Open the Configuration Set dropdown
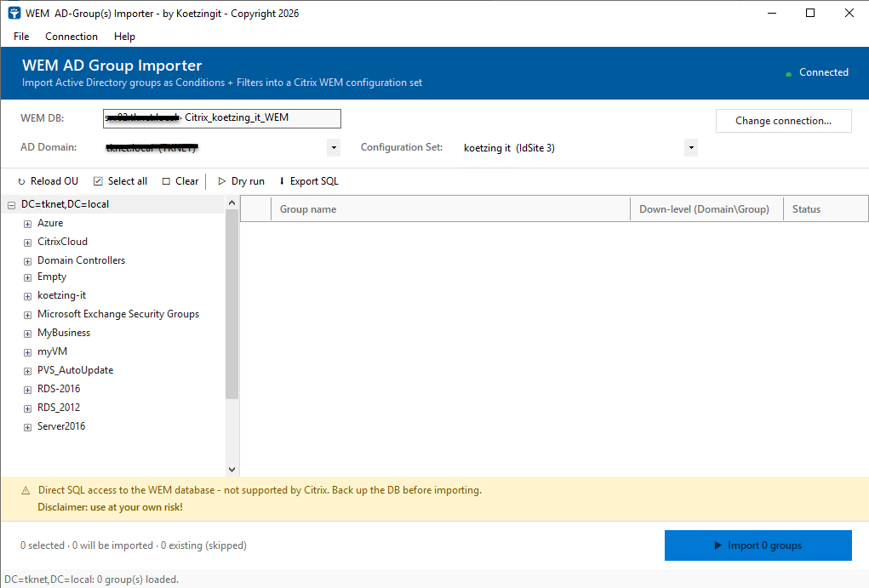Screen dimensions: 869x588 pyautogui.click(x=691, y=148)
